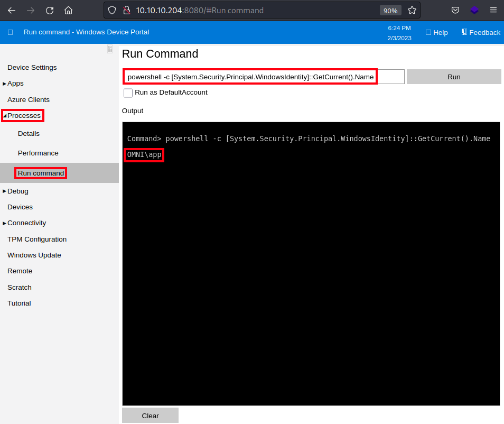Select Run command in sidebar

pyautogui.click(x=41, y=173)
